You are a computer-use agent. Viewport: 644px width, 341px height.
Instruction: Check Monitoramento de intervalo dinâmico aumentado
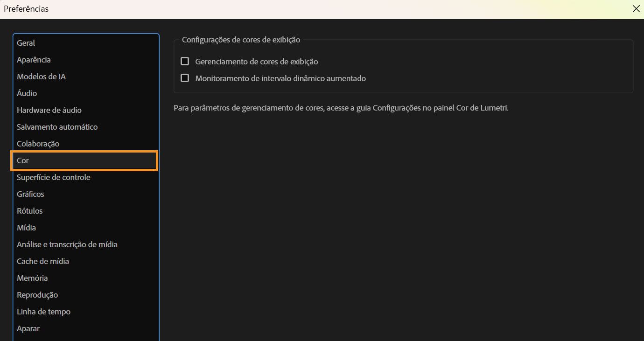pyautogui.click(x=185, y=78)
